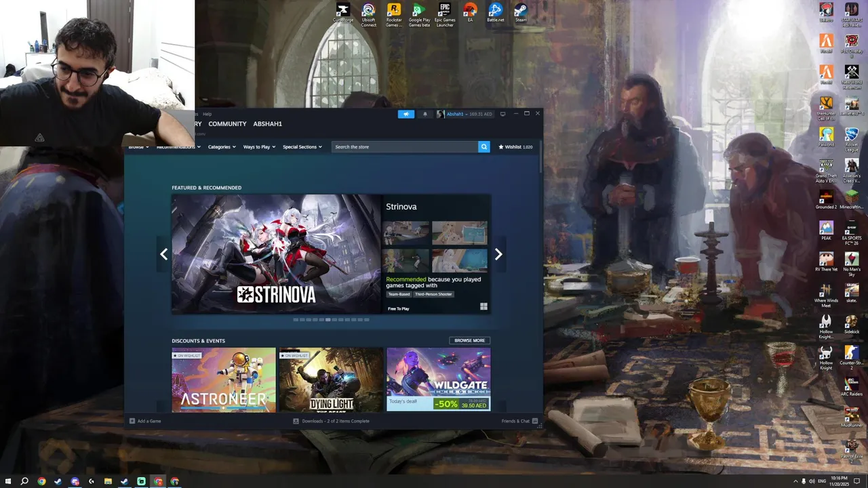This screenshot has width=868, height=488.
Task: Click the Third-Person Shooter tag
Action: (433, 294)
